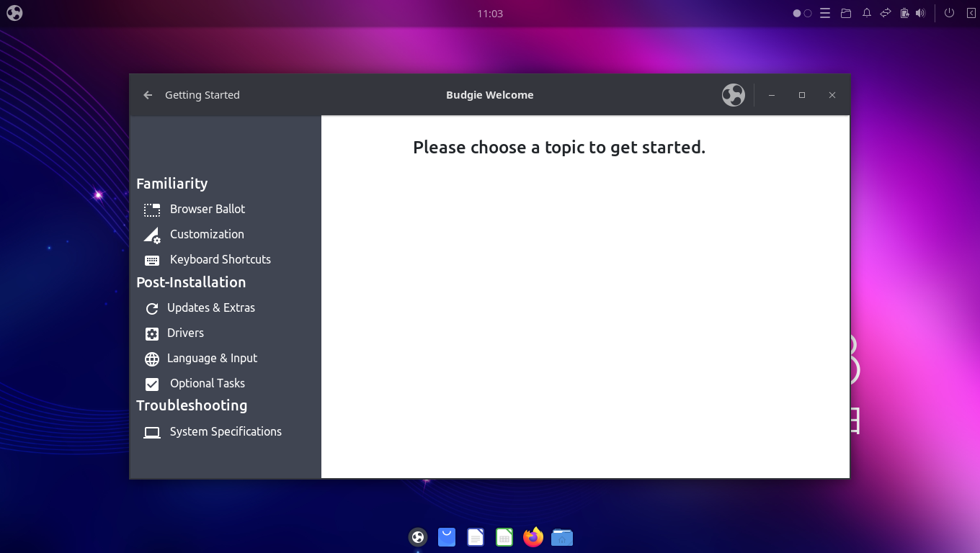Click the Familiarity section heading
Screen dimensions: 980x553
171,184
